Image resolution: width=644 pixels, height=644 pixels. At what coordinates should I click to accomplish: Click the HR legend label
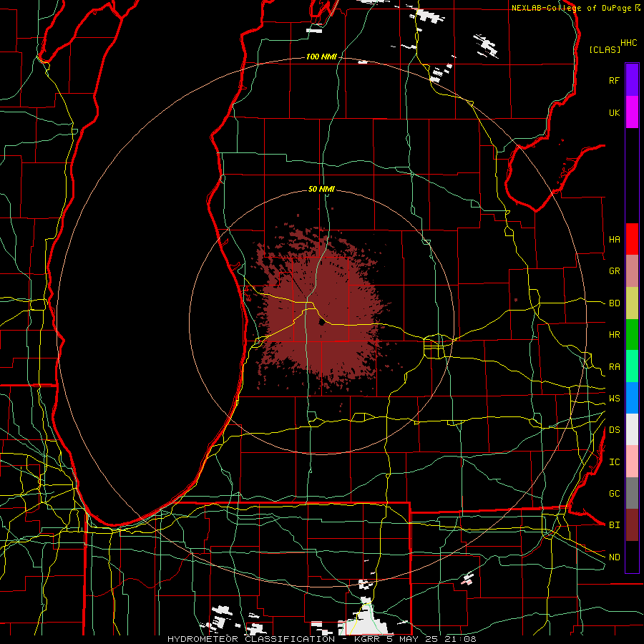coord(614,335)
